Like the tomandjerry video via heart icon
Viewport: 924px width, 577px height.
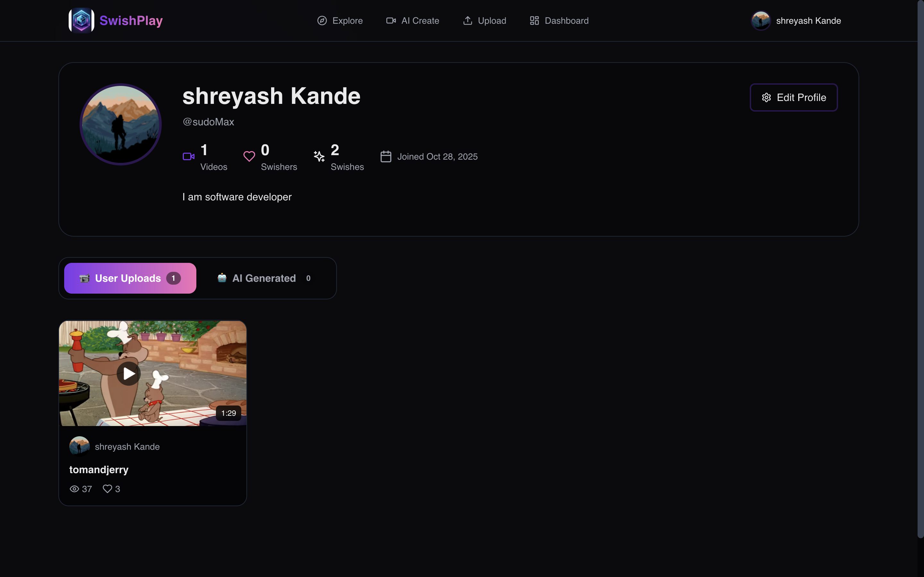pos(107,489)
